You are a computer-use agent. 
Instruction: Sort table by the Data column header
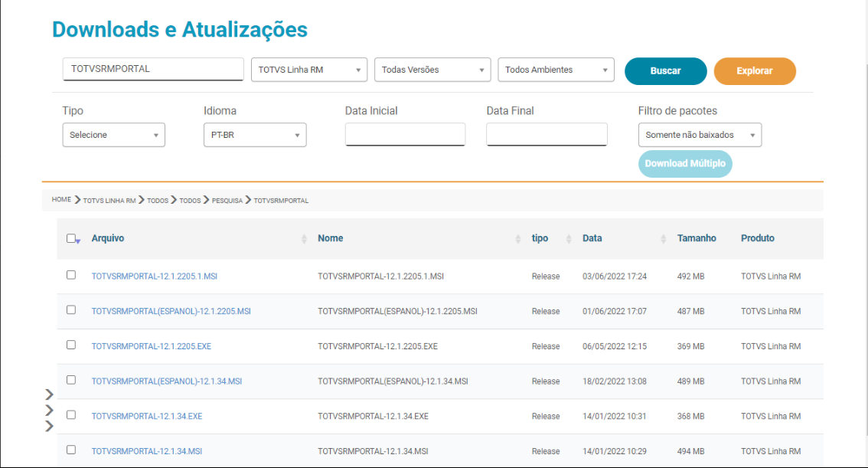click(592, 238)
